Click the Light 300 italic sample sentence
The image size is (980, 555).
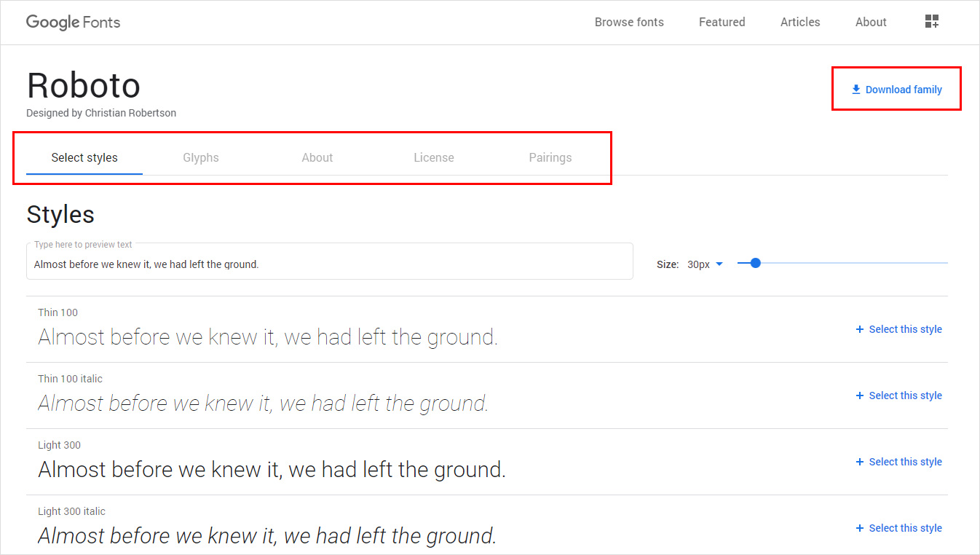coord(267,536)
